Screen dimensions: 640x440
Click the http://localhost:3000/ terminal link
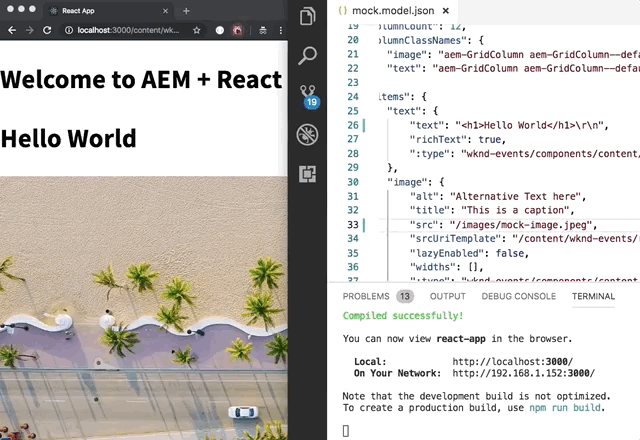(513, 362)
